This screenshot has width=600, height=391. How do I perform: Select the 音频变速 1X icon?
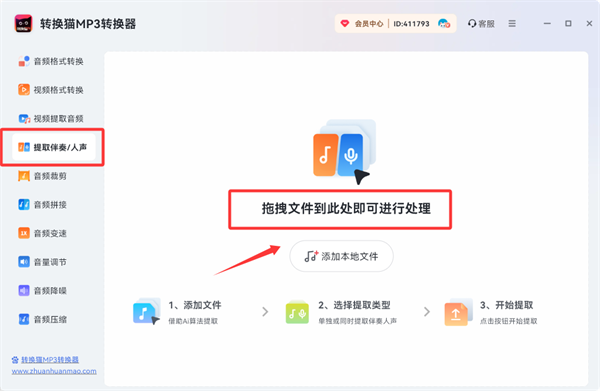(24, 233)
